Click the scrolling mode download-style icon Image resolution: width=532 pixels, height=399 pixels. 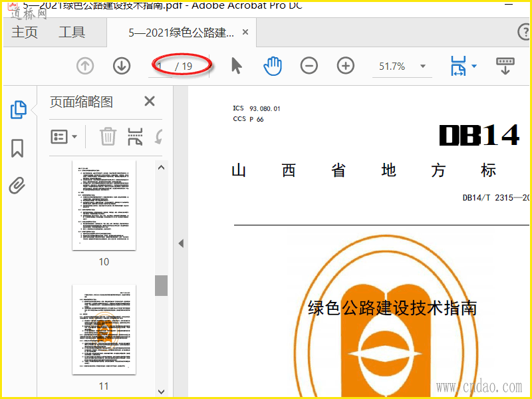click(x=505, y=66)
